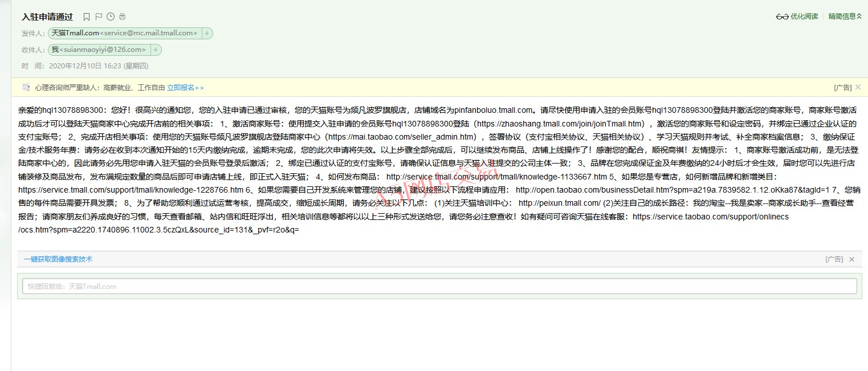This screenshot has height=371, width=868.
Task: Flag the email using the flag icon
Action: [x=99, y=17]
